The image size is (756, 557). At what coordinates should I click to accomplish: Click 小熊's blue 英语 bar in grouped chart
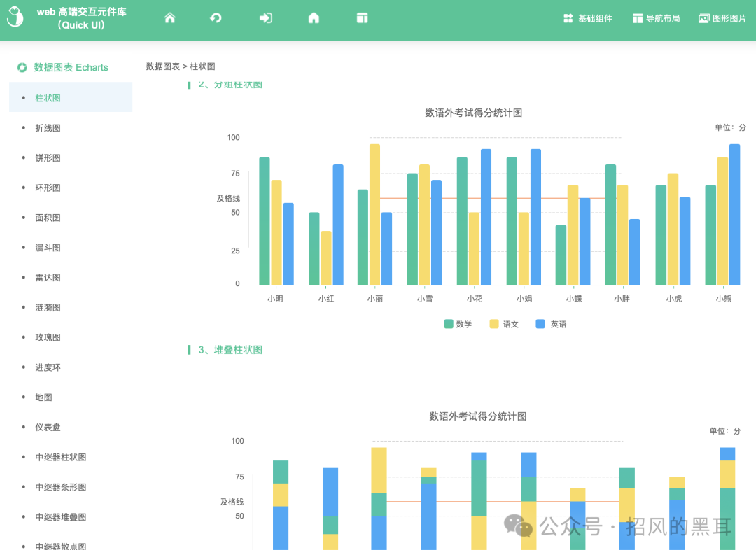click(734, 214)
